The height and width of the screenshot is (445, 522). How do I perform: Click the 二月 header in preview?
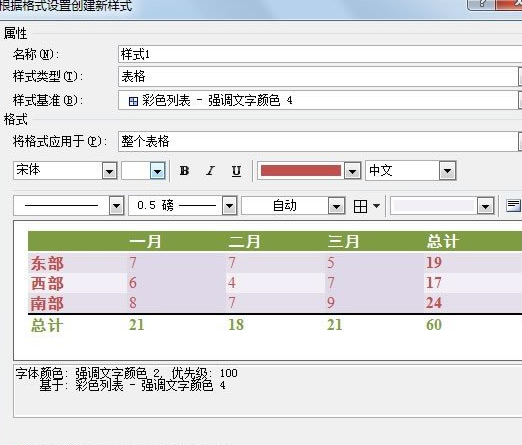tap(244, 241)
